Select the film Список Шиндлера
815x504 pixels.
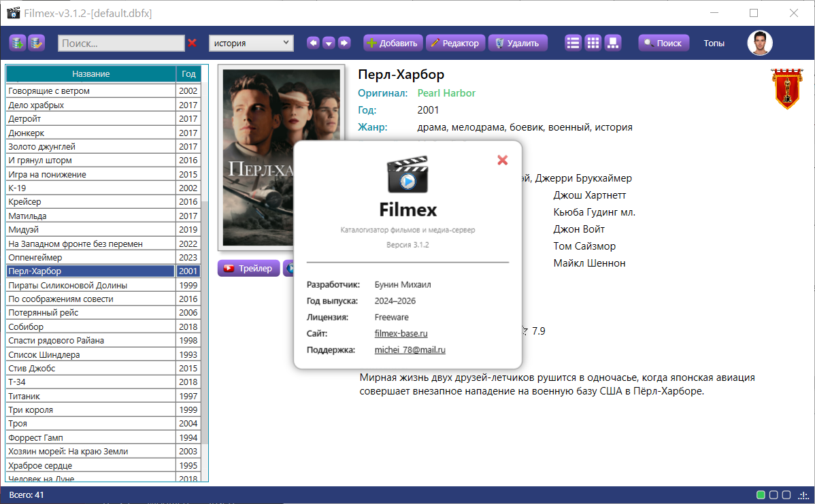click(x=103, y=354)
